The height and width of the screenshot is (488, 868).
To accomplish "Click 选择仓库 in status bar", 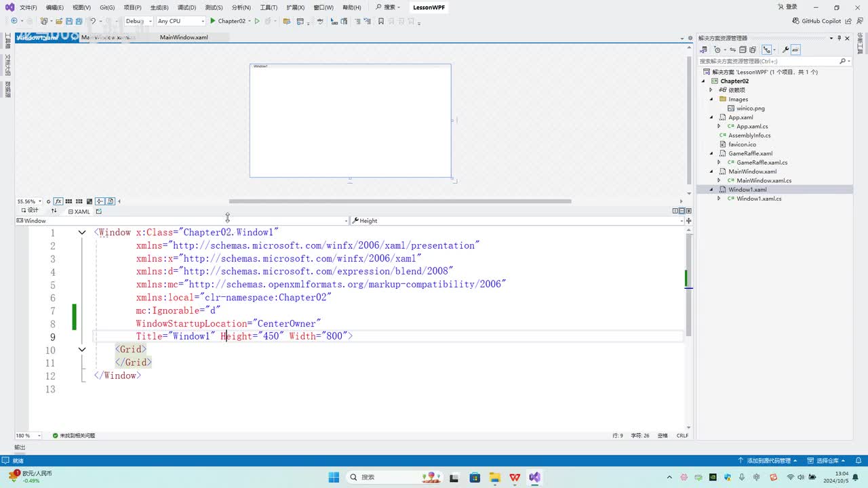I will pyautogui.click(x=827, y=461).
